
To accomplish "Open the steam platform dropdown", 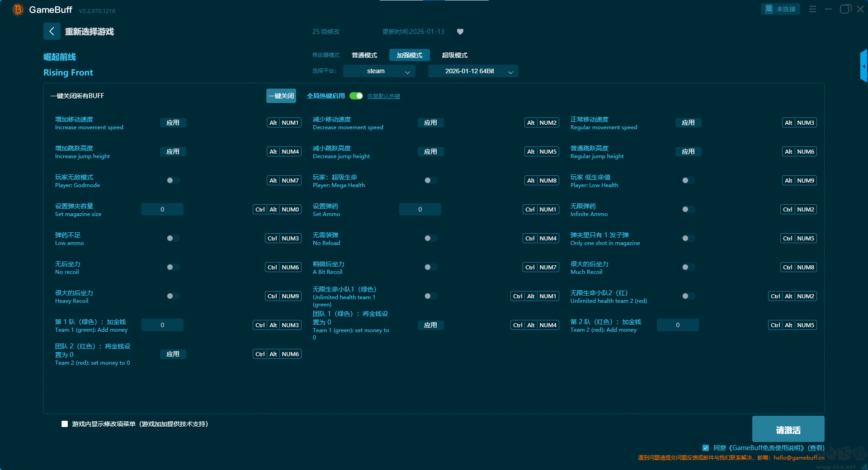I will (x=379, y=71).
